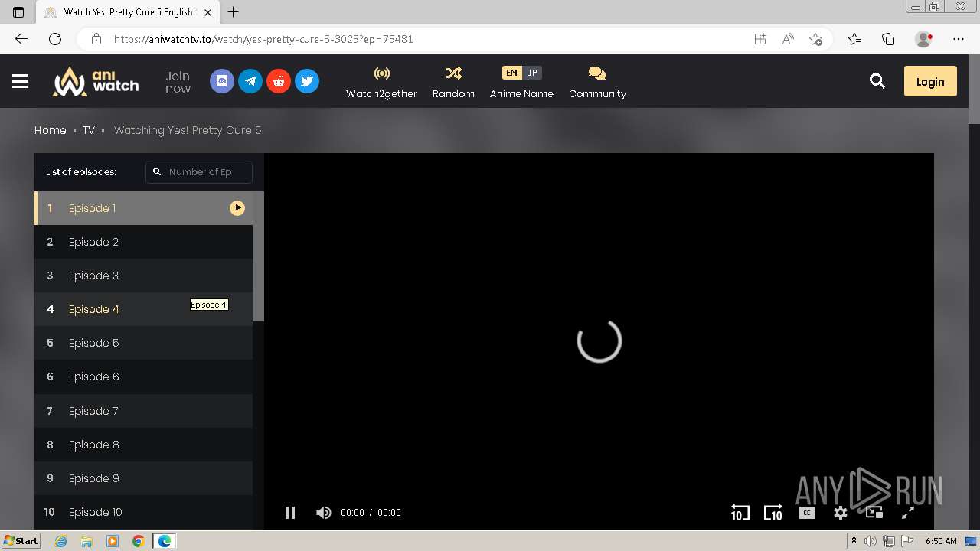The height and width of the screenshot is (551, 980).
Task: Select Episode 8 in list
Action: 144,445
